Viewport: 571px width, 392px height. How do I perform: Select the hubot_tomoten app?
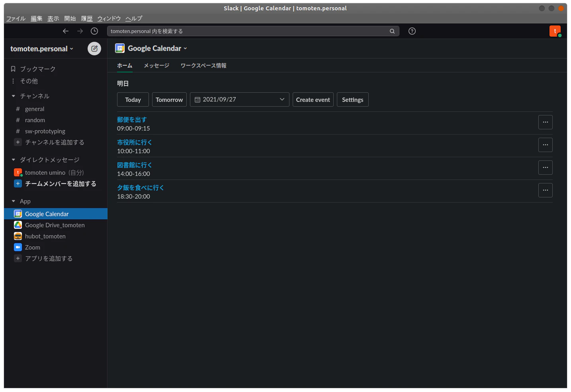point(45,236)
